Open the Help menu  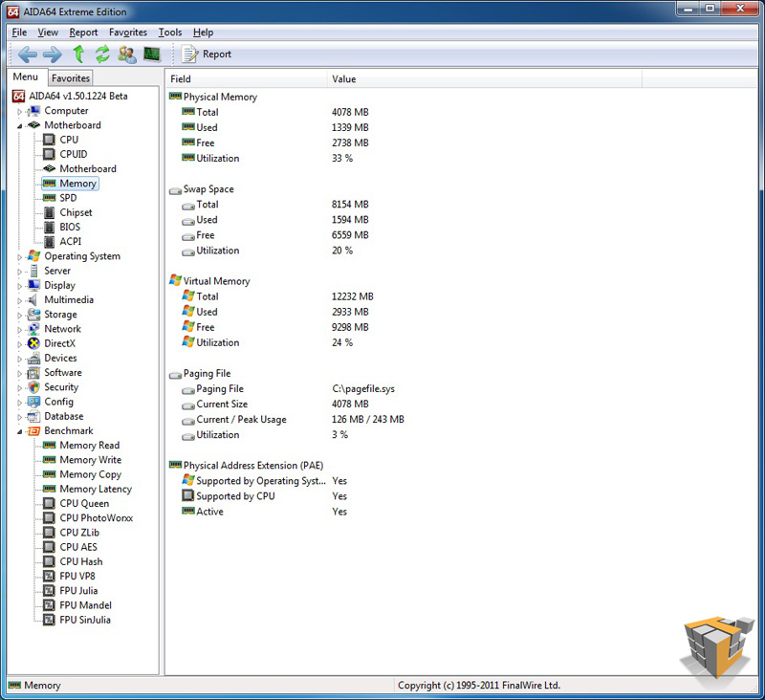click(203, 33)
